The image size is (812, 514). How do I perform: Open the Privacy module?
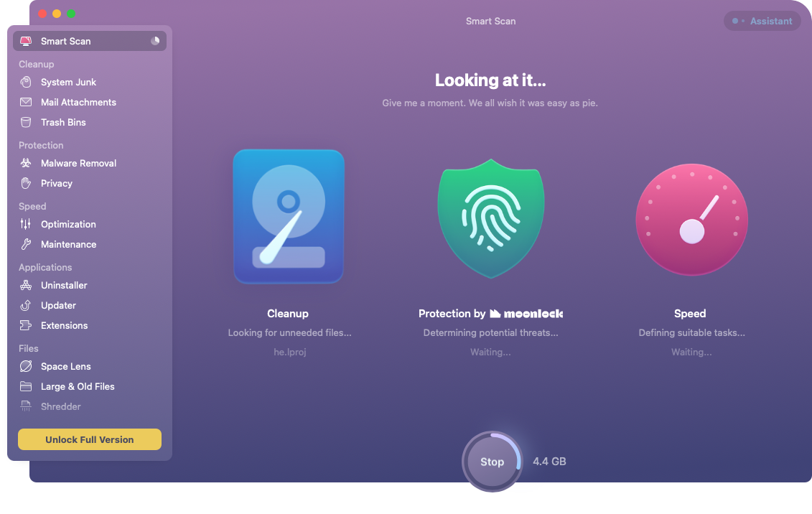90,183
